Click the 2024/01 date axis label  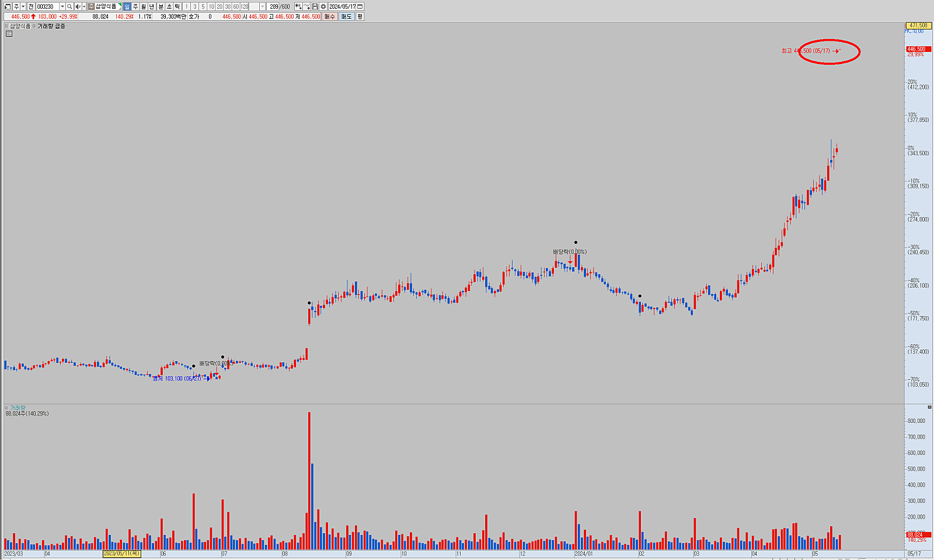tap(584, 554)
